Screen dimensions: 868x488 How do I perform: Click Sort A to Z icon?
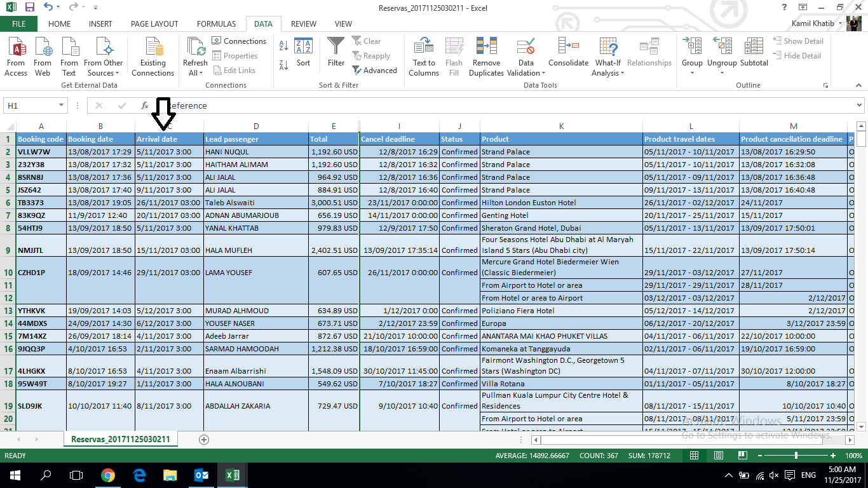(282, 45)
